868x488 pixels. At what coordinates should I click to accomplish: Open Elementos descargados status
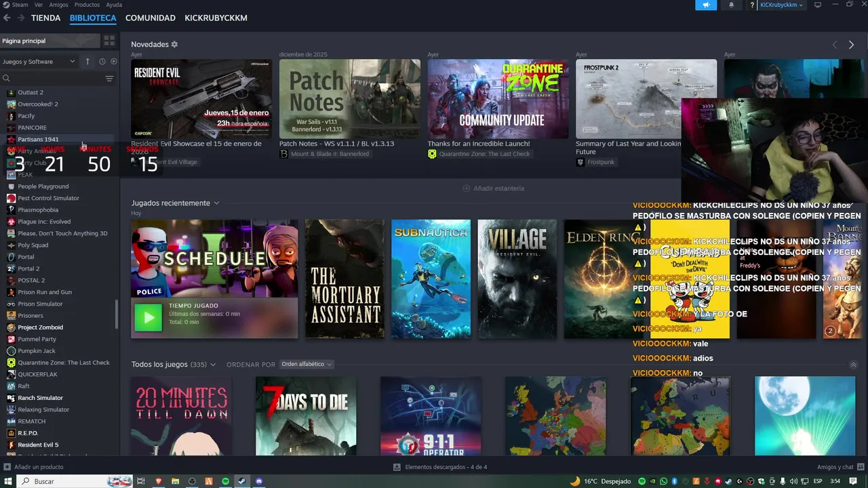click(440, 467)
